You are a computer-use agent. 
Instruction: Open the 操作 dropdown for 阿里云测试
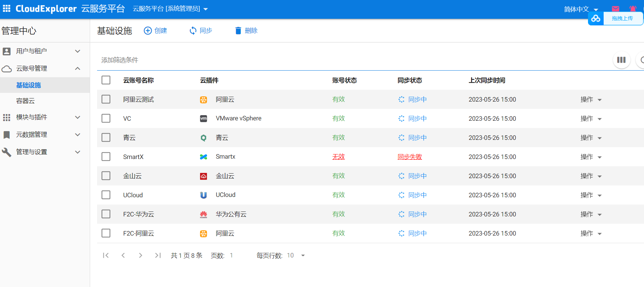coord(591,99)
